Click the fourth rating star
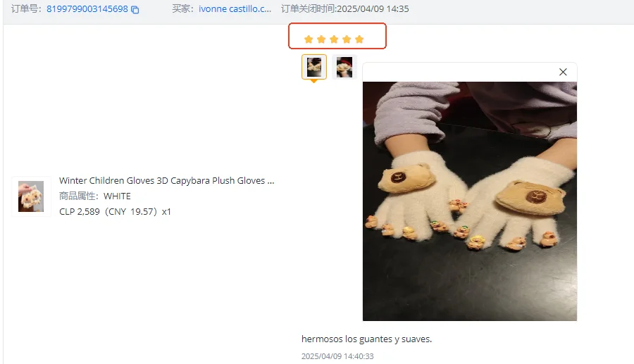The image size is (634, 364). coord(347,39)
